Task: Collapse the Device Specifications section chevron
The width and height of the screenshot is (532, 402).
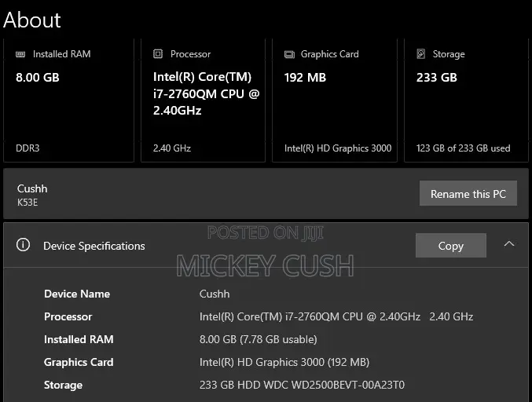Action: pyautogui.click(x=509, y=243)
